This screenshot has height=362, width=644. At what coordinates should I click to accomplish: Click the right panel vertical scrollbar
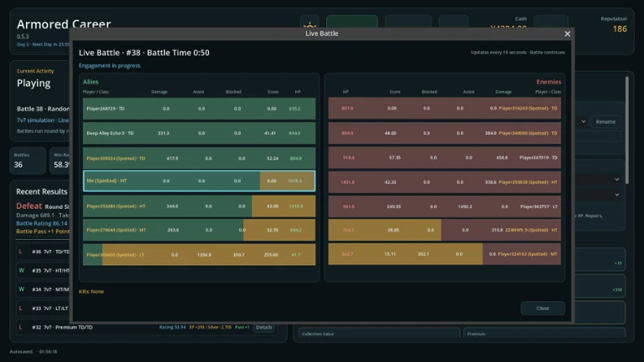pos(627,130)
